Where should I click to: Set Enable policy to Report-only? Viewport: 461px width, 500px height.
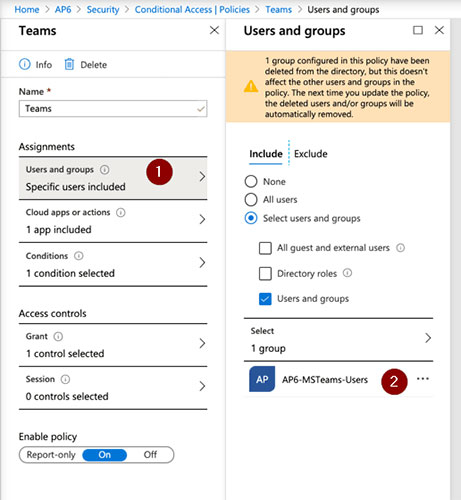tap(51, 455)
